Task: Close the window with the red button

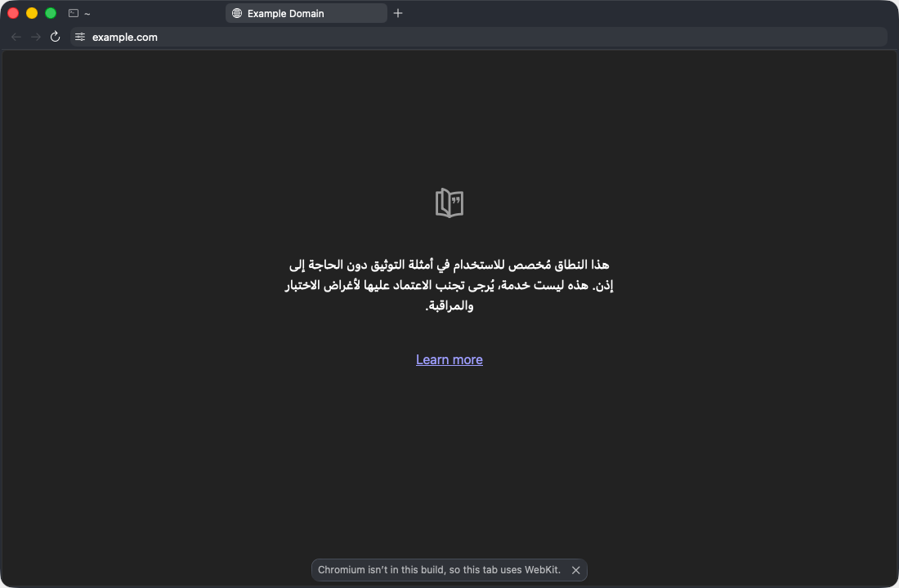Action: coord(13,13)
